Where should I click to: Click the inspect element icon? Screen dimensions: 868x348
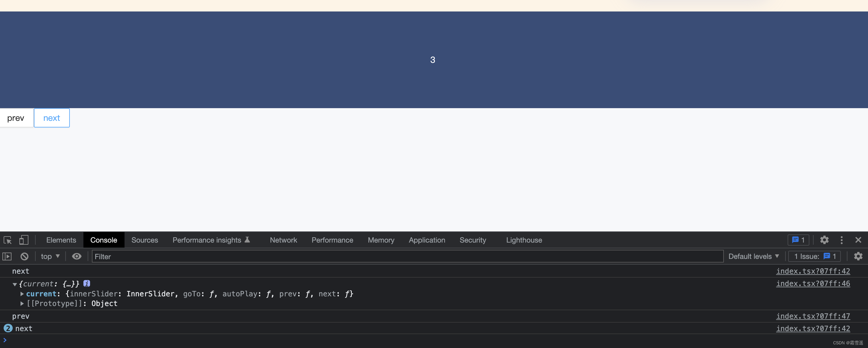point(8,240)
